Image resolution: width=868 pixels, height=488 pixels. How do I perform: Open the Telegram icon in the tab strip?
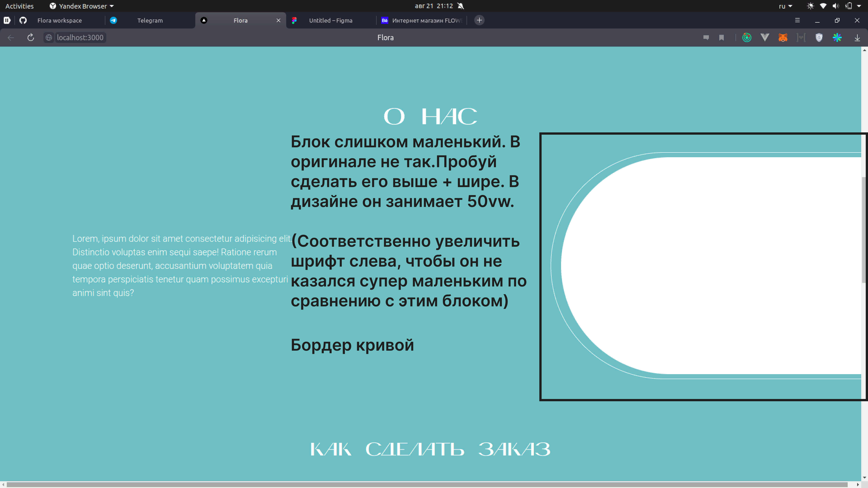click(113, 20)
